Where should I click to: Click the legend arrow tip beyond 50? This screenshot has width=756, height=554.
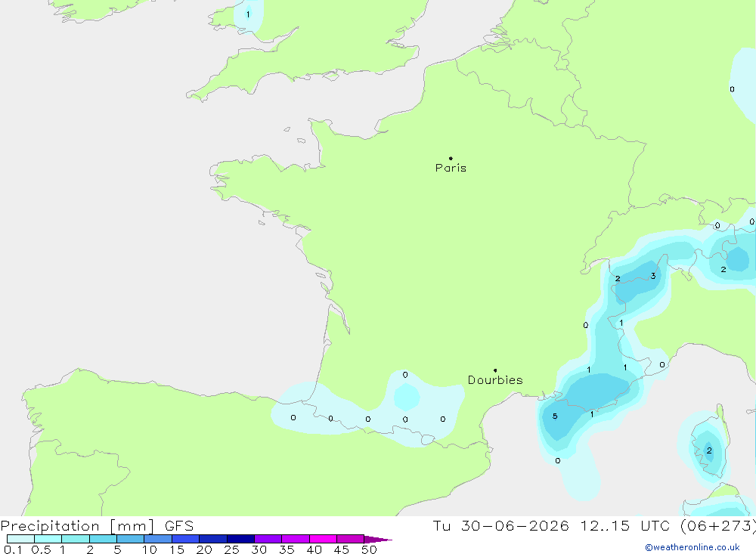379,539
